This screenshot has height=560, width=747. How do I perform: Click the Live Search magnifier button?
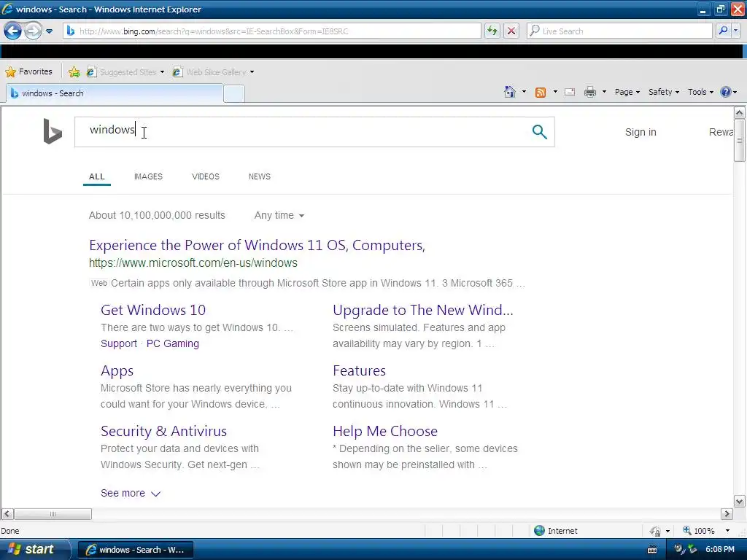click(723, 31)
